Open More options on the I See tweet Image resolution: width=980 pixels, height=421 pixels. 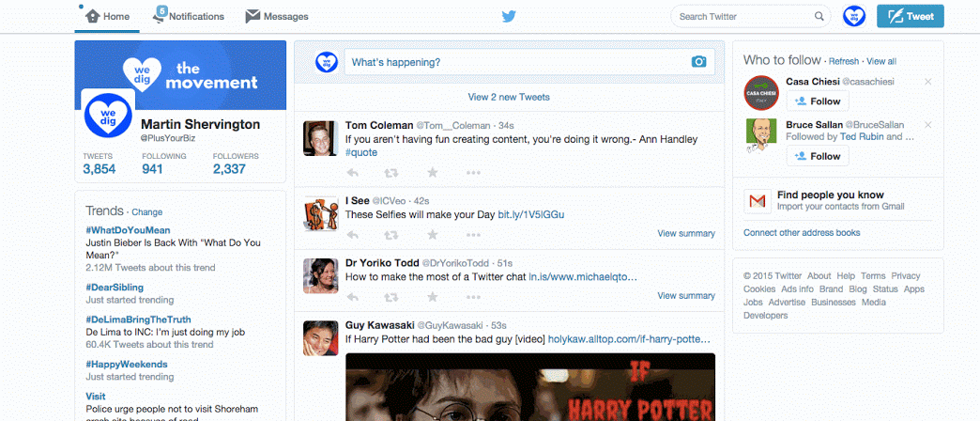pos(473,235)
